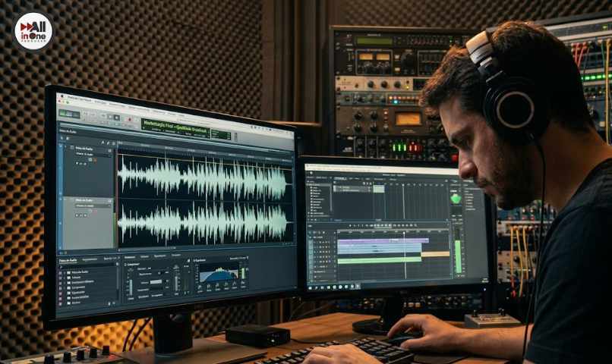612x364 pixels.
Task: Click the playhead marker on lower timeline ruler
Action: click(x=404, y=234)
